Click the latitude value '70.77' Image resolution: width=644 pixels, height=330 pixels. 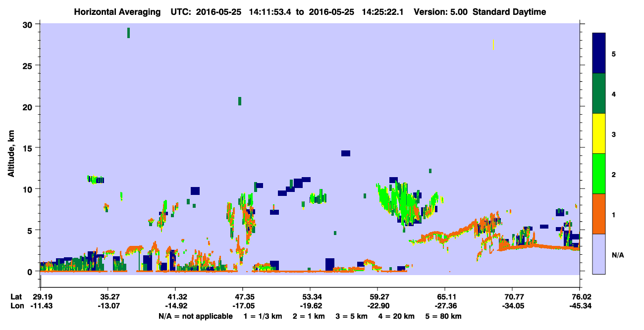click(512, 297)
